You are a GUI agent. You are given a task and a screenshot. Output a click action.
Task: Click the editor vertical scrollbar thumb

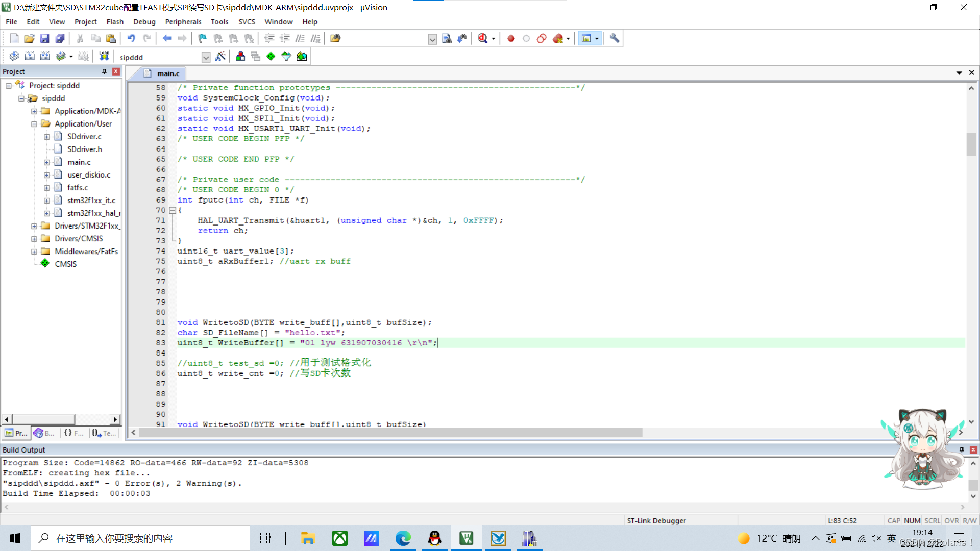(971, 144)
